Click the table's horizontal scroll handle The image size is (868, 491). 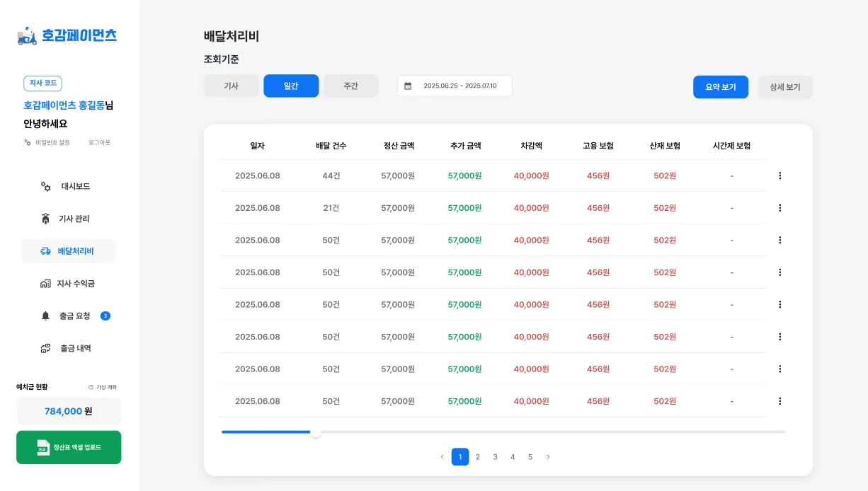click(x=316, y=432)
